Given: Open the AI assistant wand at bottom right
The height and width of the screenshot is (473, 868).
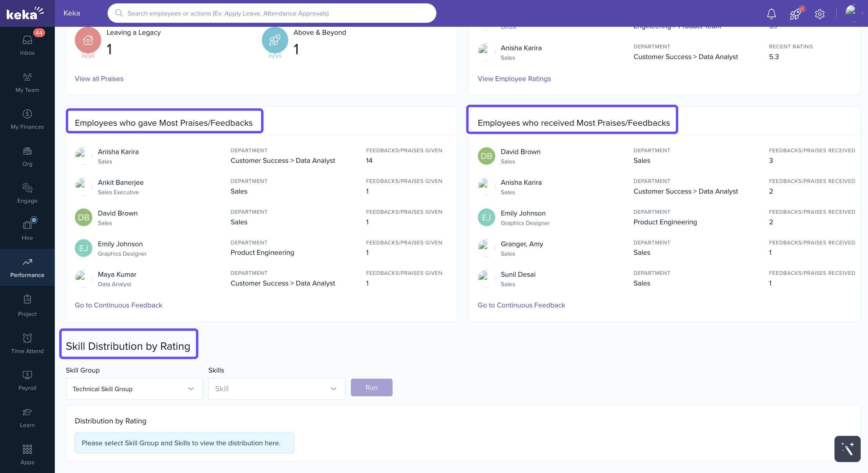Looking at the screenshot, I should pos(847,449).
